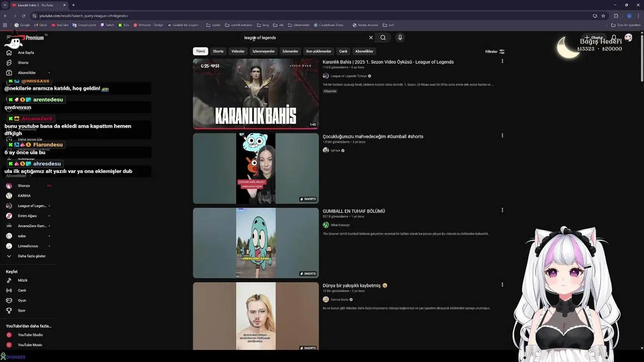The height and width of the screenshot is (362, 644).
Task: Open the tab search dropdown arrow
Action: (5, 5)
